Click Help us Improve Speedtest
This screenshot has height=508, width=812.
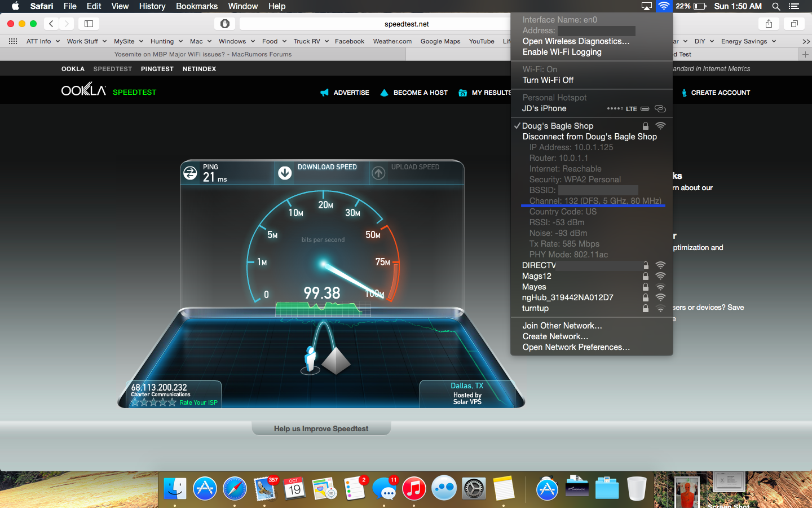pos(321,428)
